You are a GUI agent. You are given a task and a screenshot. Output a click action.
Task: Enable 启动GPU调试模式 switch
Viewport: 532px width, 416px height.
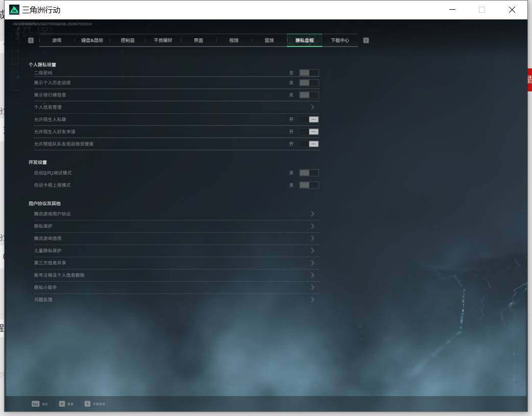tap(309, 173)
